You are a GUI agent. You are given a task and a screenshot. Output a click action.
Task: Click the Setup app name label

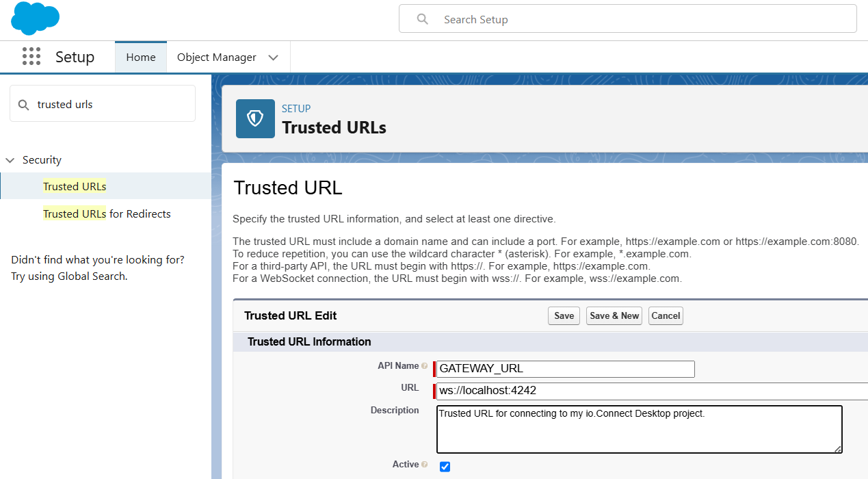(x=75, y=57)
